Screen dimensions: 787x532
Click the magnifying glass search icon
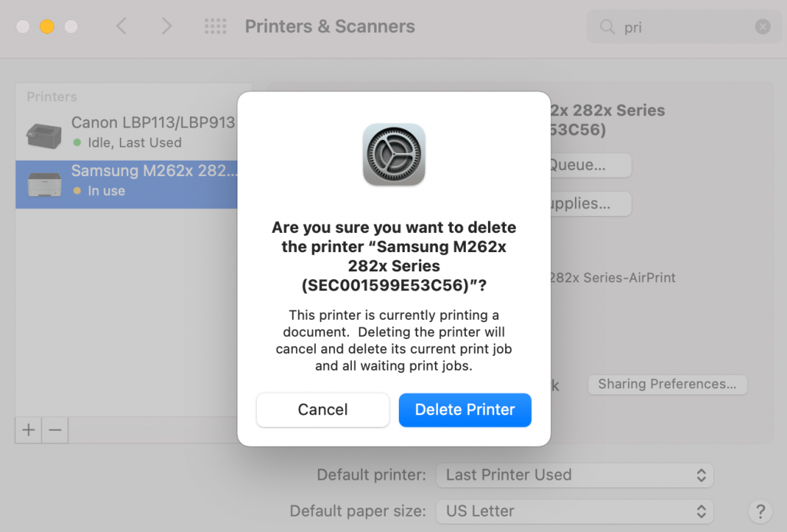(x=607, y=27)
